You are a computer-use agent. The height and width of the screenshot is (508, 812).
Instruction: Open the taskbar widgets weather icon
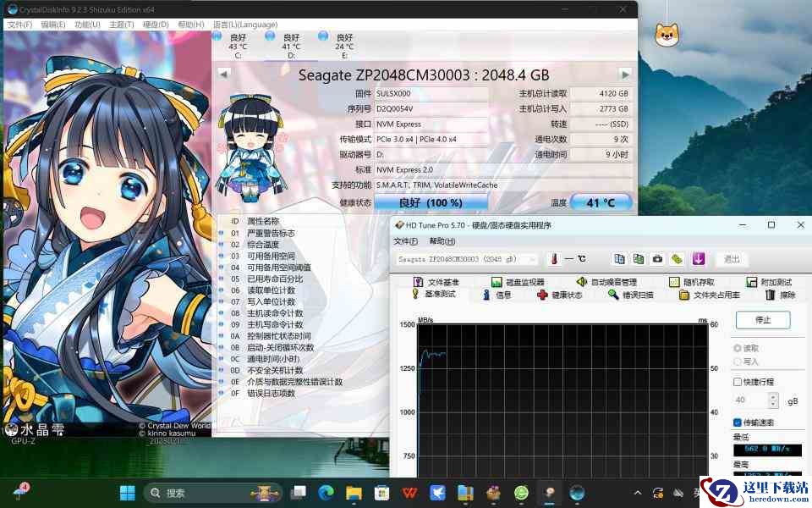(21, 491)
